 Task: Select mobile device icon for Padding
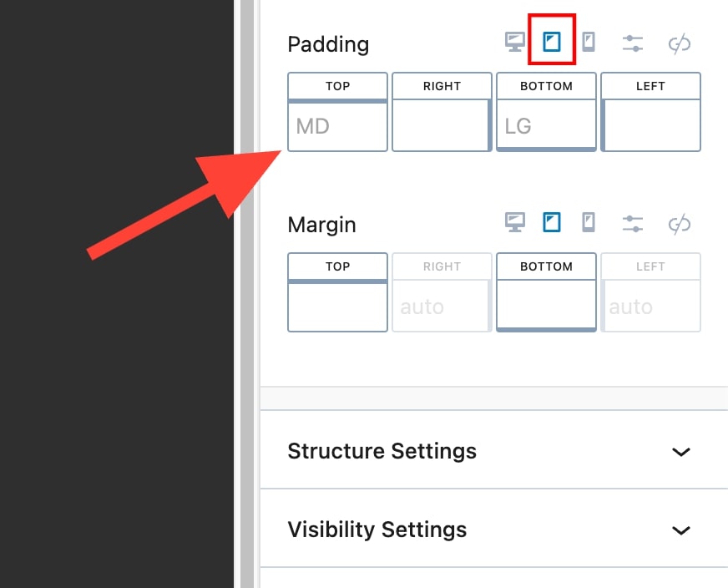coord(589,42)
